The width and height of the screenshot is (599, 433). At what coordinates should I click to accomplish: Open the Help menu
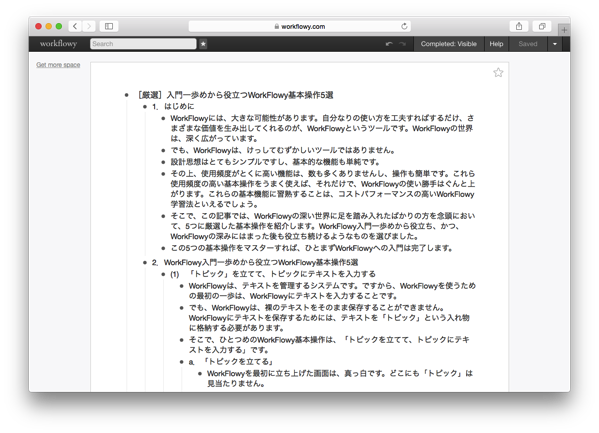496,44
